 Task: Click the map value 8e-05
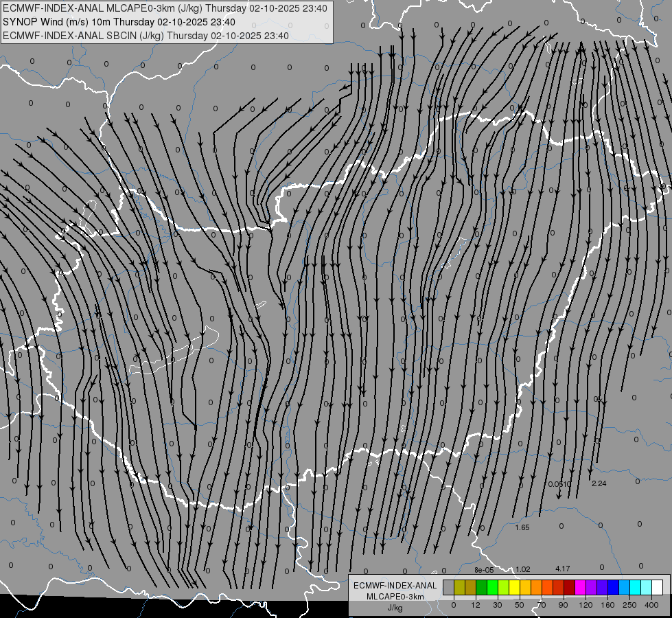(x=484, y=570)
